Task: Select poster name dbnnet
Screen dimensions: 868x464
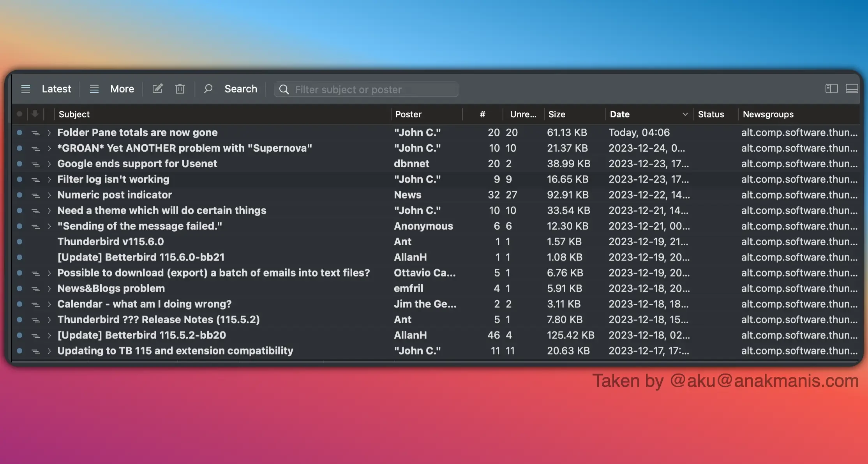Action: pos(411,164)
